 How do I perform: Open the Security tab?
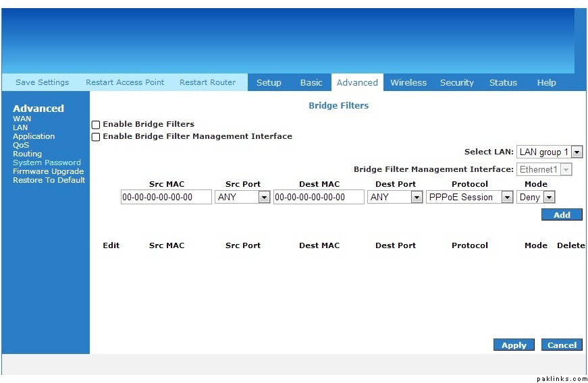(x=457, y=83)
